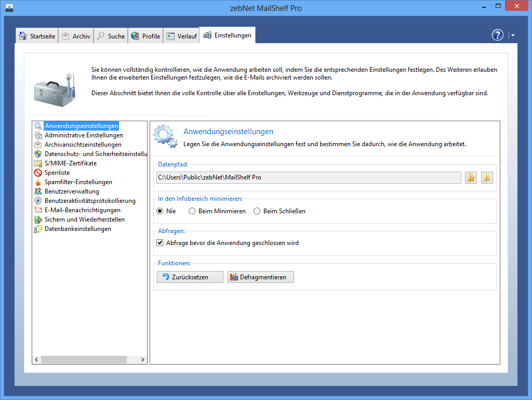The height and width of the screenshot is (400, 532).
Task: Open Spamfilter-Einstellungen
Action: pyautogui.click(x=78, y=182)
